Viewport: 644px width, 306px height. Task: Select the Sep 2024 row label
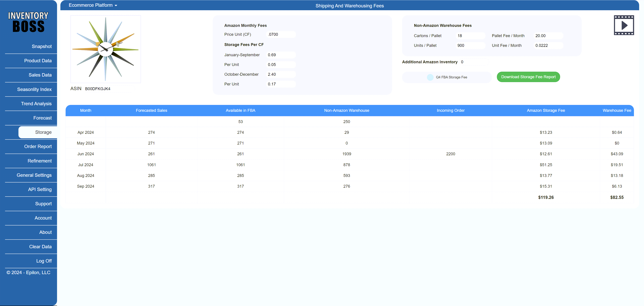(86, 186)
